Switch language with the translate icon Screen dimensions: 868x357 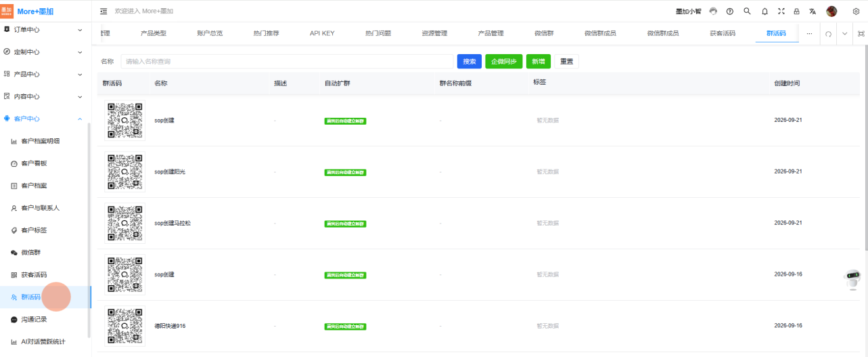(x=813, y=12)
